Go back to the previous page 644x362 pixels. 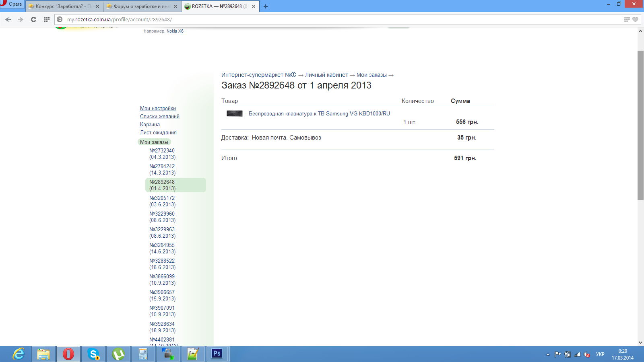click(x=8, y=19)
